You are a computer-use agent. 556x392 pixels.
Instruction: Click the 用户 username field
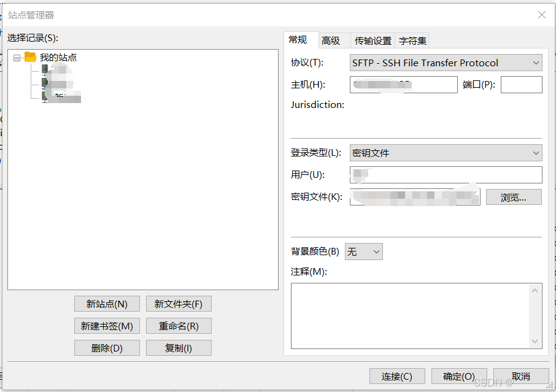[446, 175]
